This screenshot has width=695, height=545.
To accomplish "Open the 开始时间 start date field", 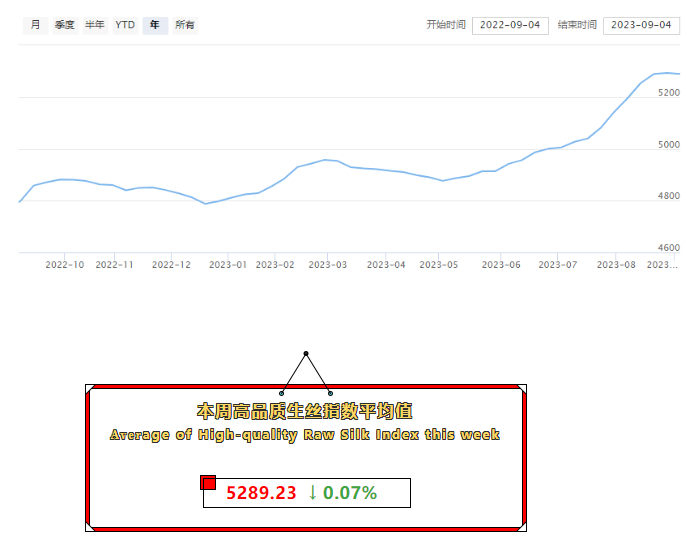I will pos(510,25).
